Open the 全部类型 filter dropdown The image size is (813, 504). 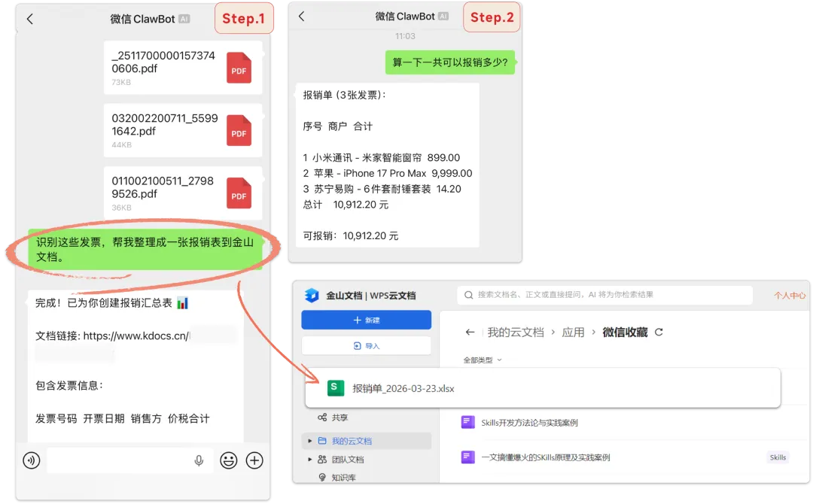click(480, 360)
